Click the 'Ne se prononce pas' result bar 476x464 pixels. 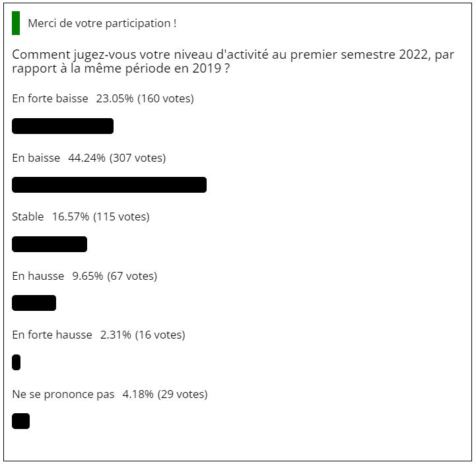click(x=20, y=421)
